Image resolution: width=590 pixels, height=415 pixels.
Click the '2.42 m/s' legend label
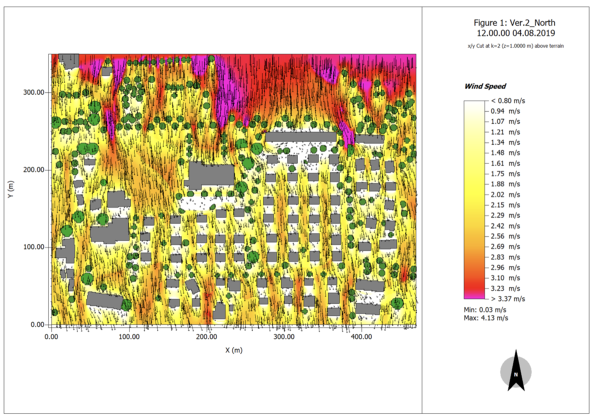point(505,226)
